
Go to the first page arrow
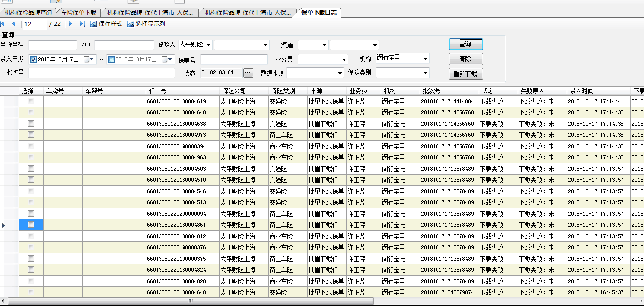point(3,24)
